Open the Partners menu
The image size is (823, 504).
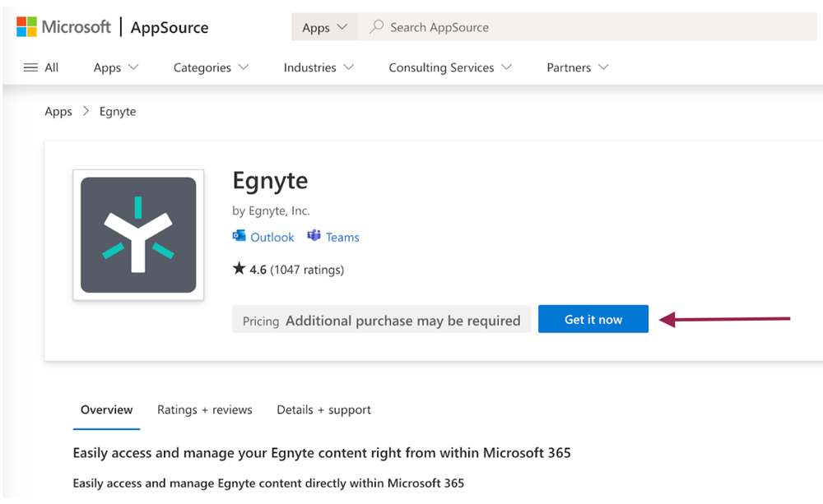(x=578, y=67)
